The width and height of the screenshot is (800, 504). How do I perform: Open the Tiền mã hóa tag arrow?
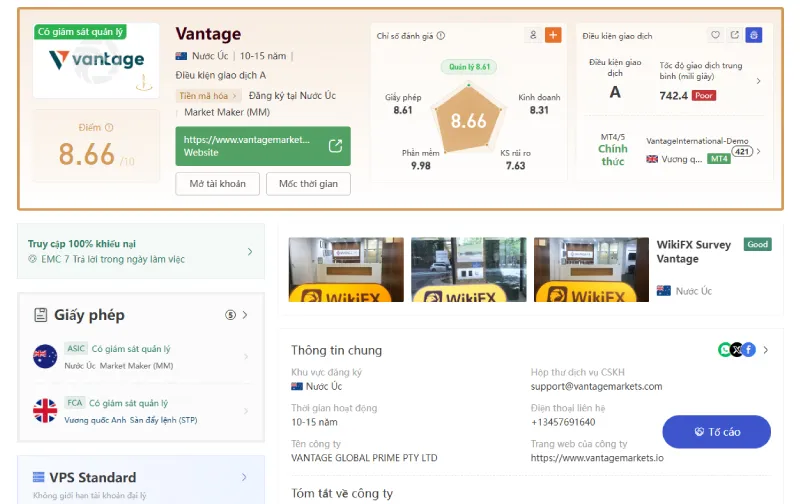(235, 96)
